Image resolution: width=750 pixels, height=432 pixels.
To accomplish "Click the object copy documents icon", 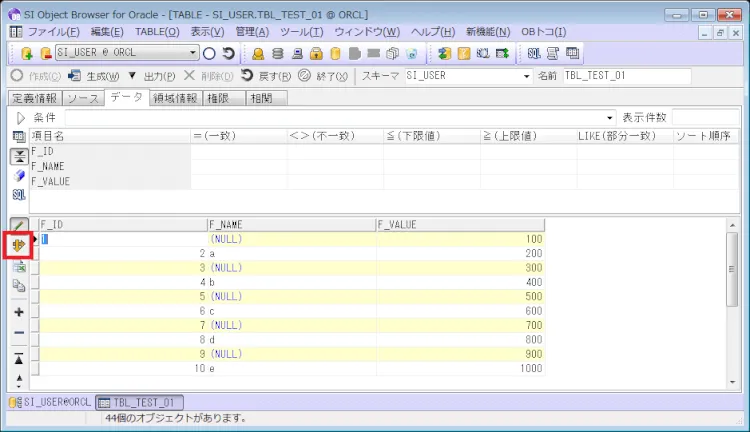I will [392, 53].
